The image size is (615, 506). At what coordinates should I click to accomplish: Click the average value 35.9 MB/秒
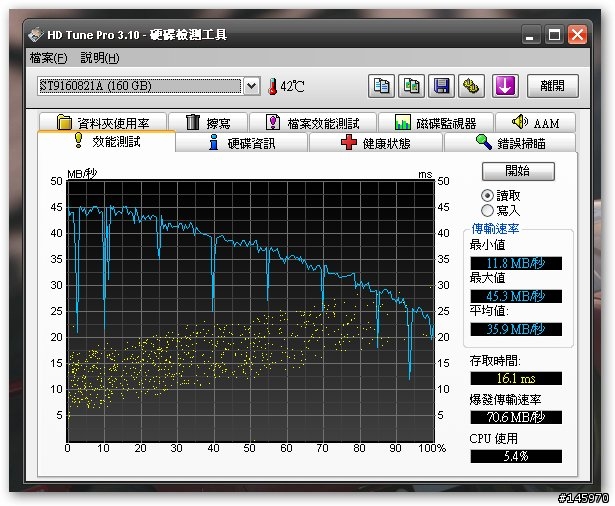(x=516, y=329)
